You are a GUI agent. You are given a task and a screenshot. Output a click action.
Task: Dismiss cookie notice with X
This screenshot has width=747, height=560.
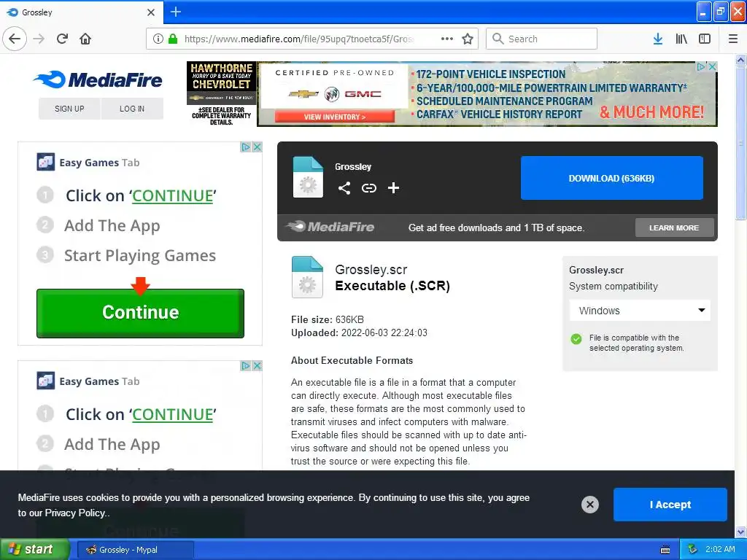pyautogui.click(x=589, y=505)
